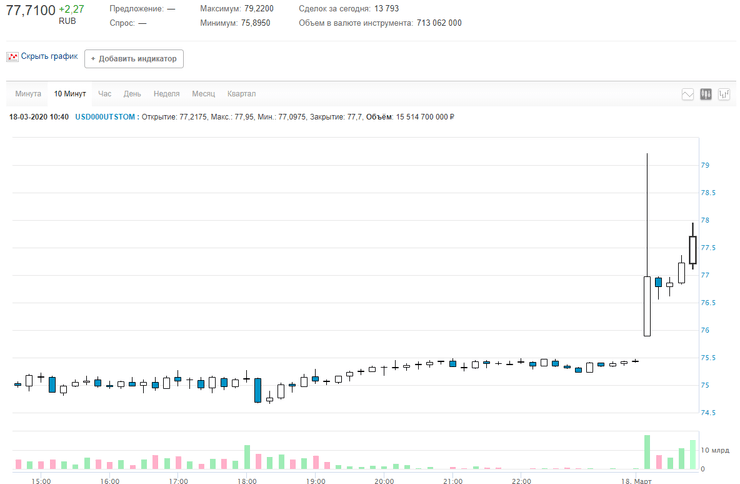Select the candlestick chart type icon

pyautogui.click(x=706, y=94)
